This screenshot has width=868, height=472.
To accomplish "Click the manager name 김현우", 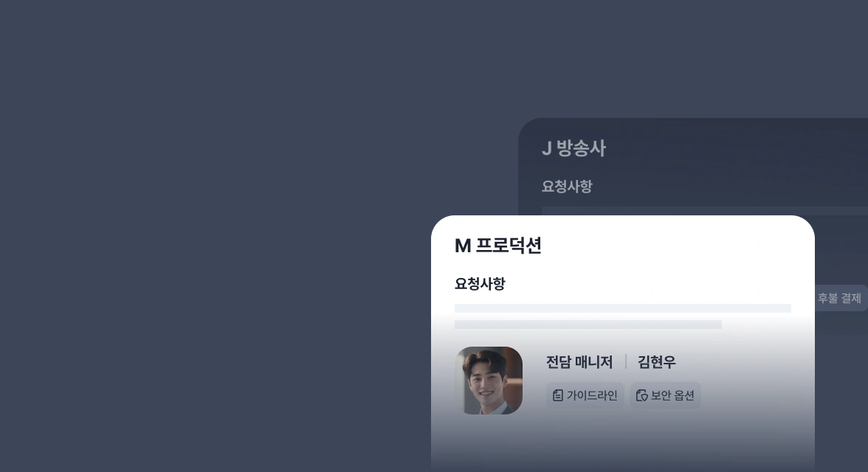I will 657,362.
